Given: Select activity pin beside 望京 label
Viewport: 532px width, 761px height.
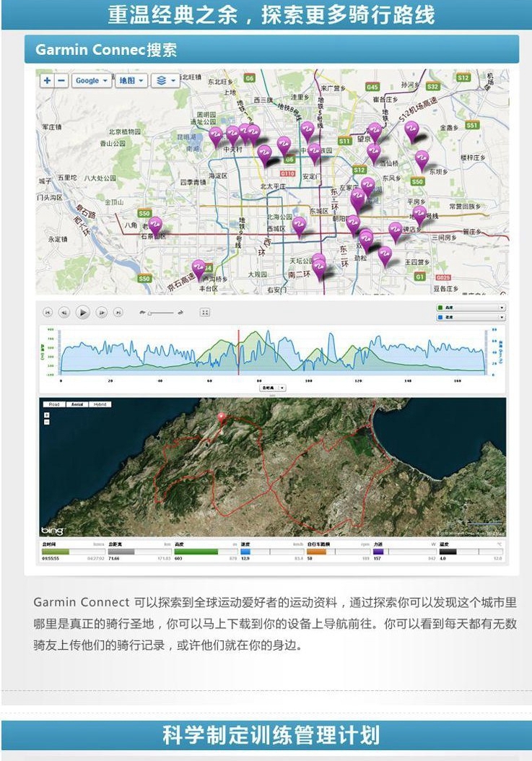Looking at the screenshot, I should coord(375,133).
